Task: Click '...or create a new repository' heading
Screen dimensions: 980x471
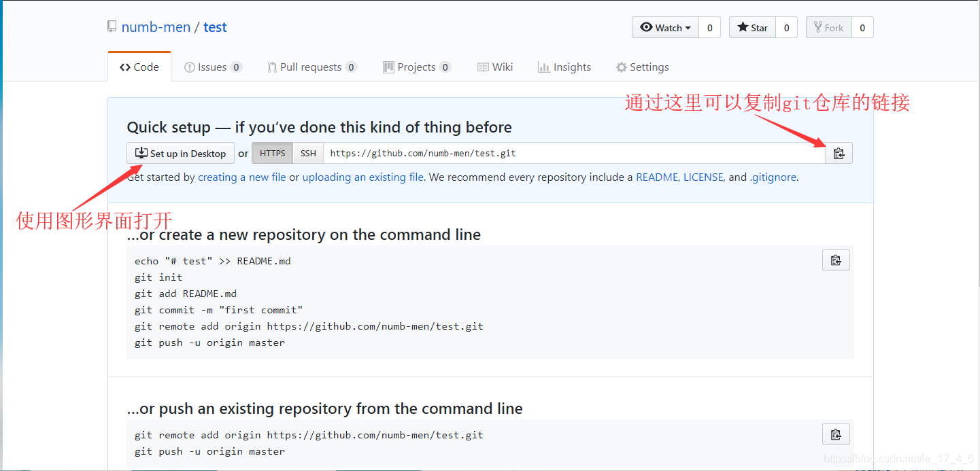Action: pyautogui.click(x=304, y=234)
